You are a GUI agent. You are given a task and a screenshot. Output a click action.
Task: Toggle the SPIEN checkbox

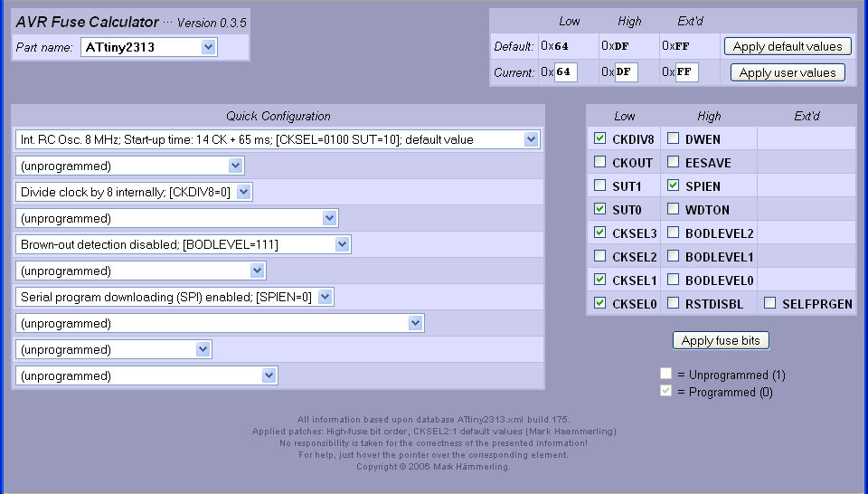point(674,186)
